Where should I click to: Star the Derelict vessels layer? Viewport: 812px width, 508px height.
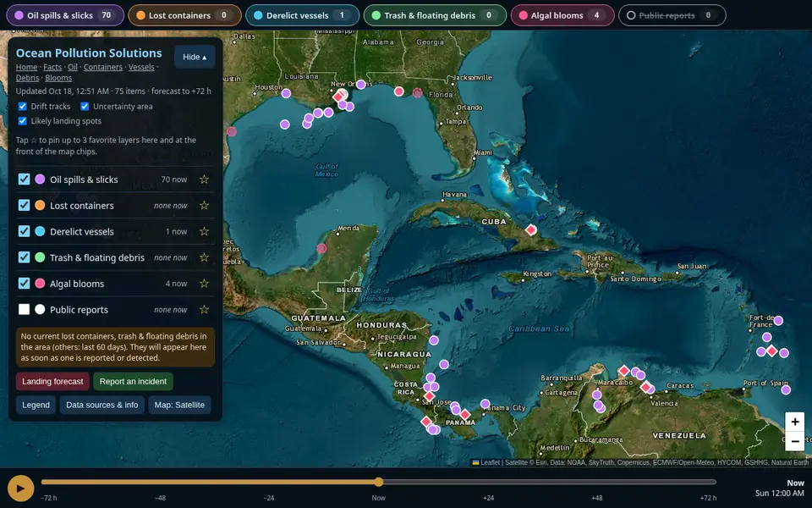(204, 231)
